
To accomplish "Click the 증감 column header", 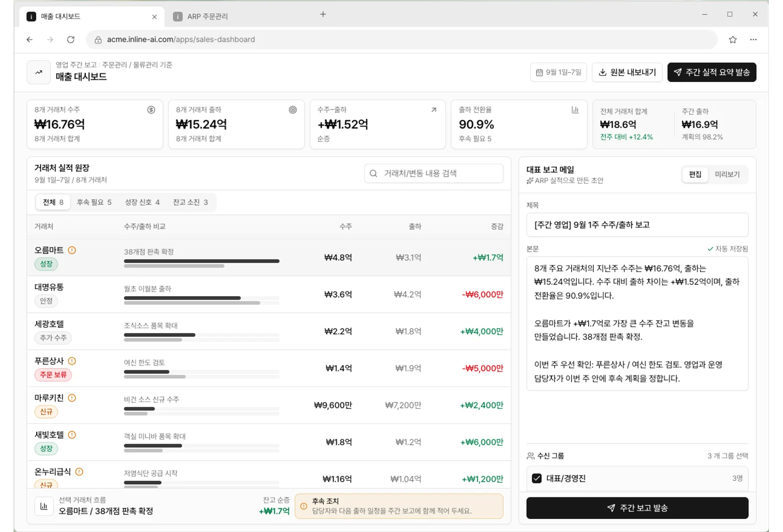I will [x=497, y=227].
